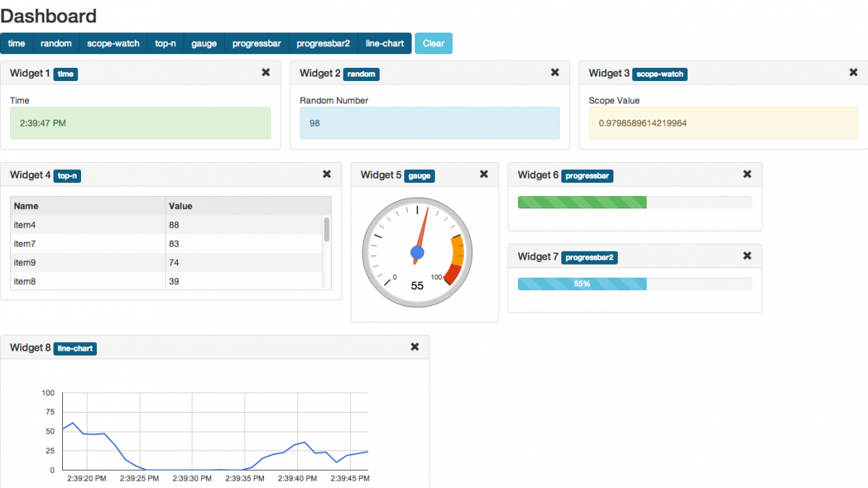Click the green striped progress bar
The height and width of the screenshot is (488, 868).
click(x=582, y=202)
